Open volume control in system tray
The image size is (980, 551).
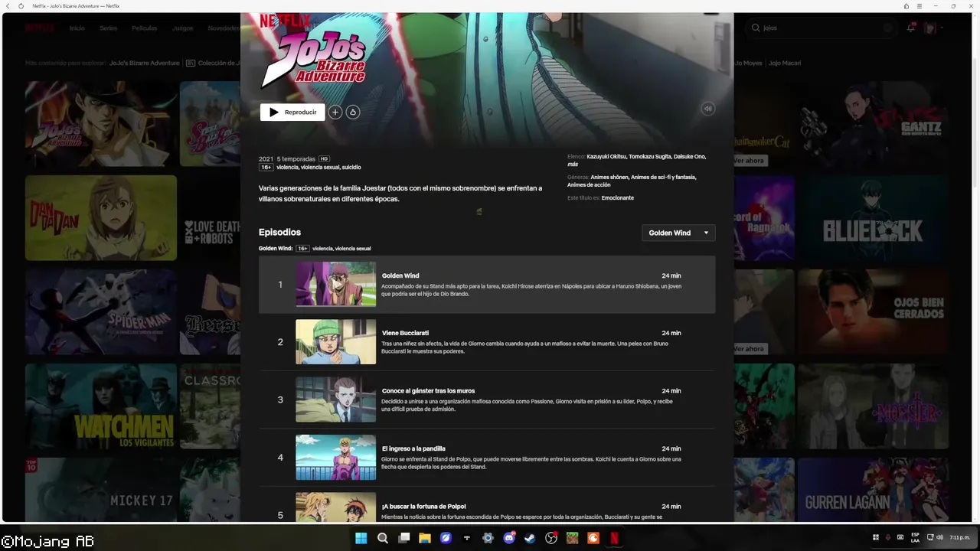[939, 537]
